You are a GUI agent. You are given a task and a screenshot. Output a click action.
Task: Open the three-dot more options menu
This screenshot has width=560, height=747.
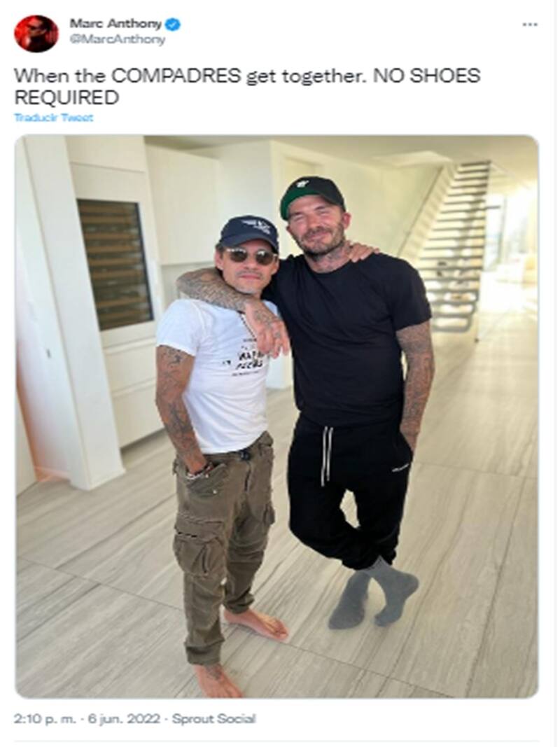point(530,25)
